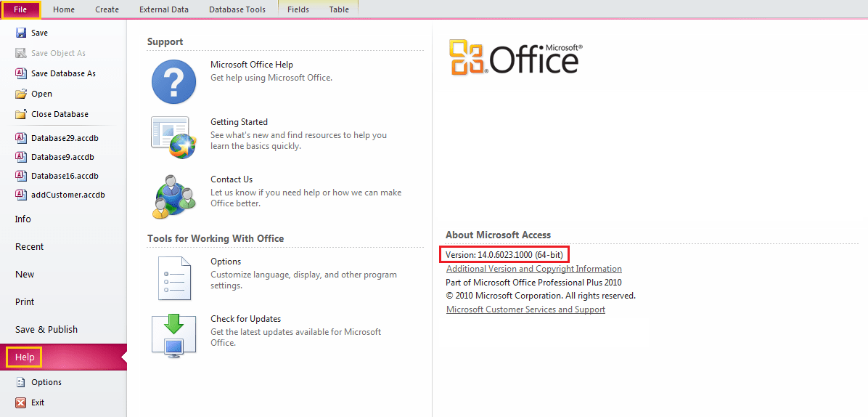The image size is (868, 417).
Task: Click the Close Database folder icon
Action: pos(21,114)
